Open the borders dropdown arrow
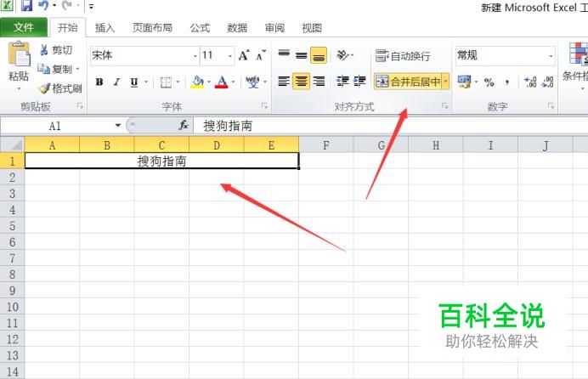This screenshot has height=379, width=588. coord(178,82)
